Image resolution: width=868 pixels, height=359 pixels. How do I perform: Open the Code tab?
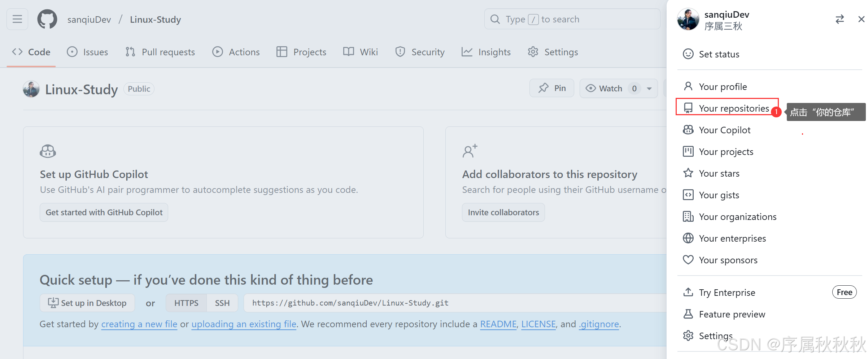[x=31, y=52]
